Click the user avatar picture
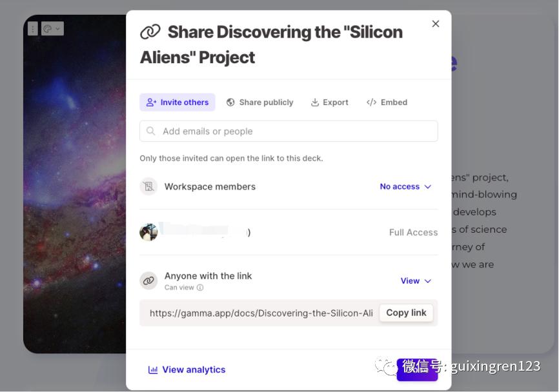Screen dimensions: 559x392 (149, 232)
